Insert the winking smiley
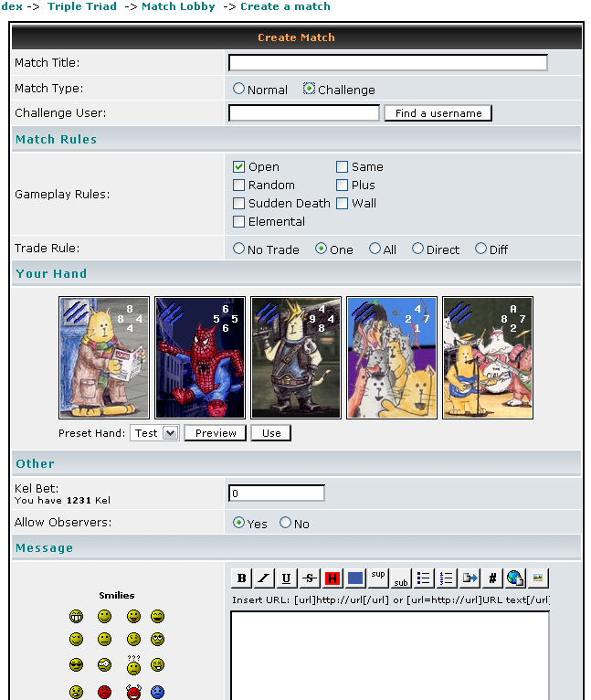 tap(77, 640)
